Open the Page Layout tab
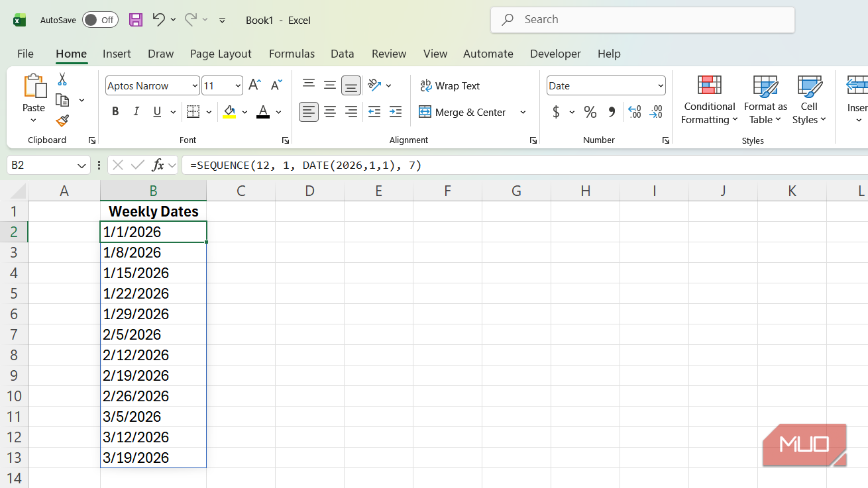The image size is (868, 488). pyautogui.click(x=221, y=54)
